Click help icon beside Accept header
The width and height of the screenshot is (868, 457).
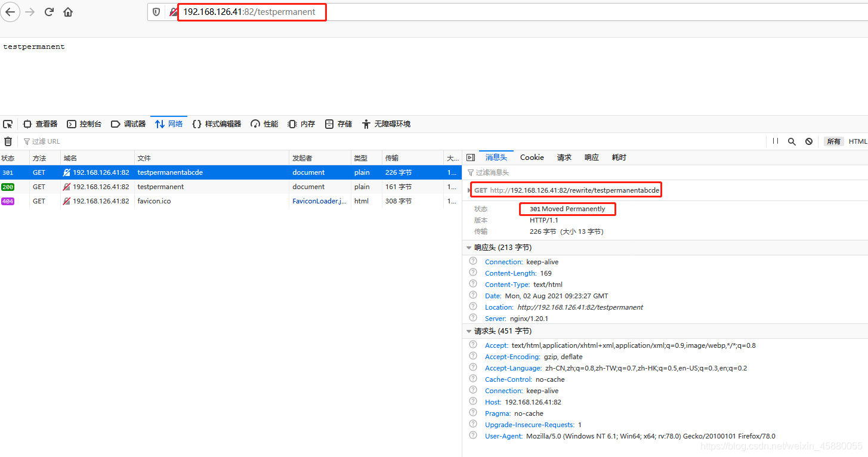tap(473, 345)
